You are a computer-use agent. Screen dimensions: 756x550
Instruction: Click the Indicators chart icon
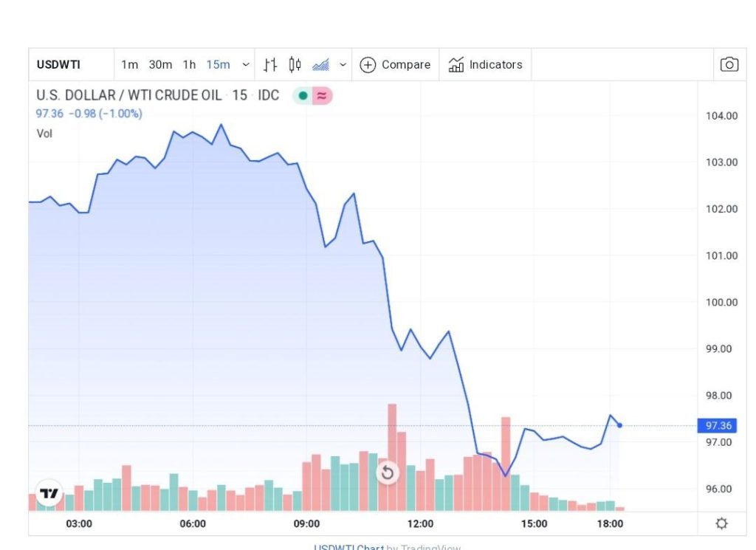(x=456, y=64)
